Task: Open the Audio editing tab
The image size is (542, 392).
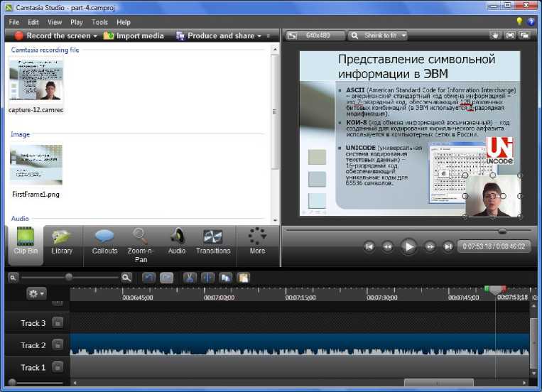Action: tap(177, 241)
